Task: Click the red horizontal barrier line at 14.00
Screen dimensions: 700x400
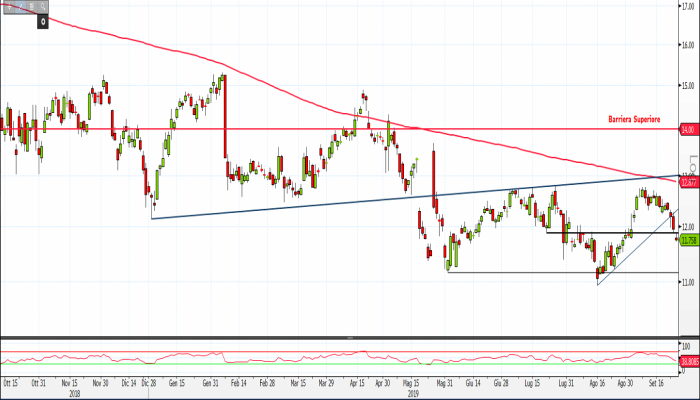Action: coord(300,130)
